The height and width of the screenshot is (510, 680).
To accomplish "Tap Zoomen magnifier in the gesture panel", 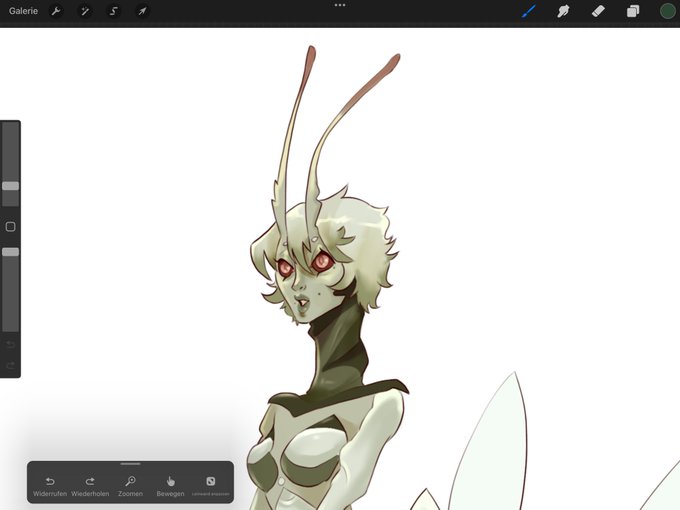I will pyautogui.click(x=130, y=486).
